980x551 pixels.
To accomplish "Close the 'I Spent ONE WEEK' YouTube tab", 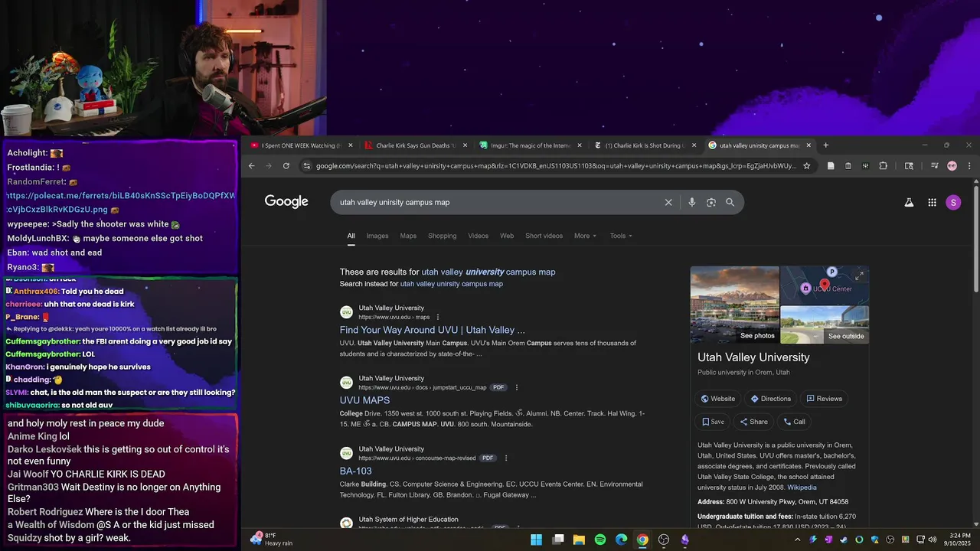I will pyautogui.click(x=351, y=145).
